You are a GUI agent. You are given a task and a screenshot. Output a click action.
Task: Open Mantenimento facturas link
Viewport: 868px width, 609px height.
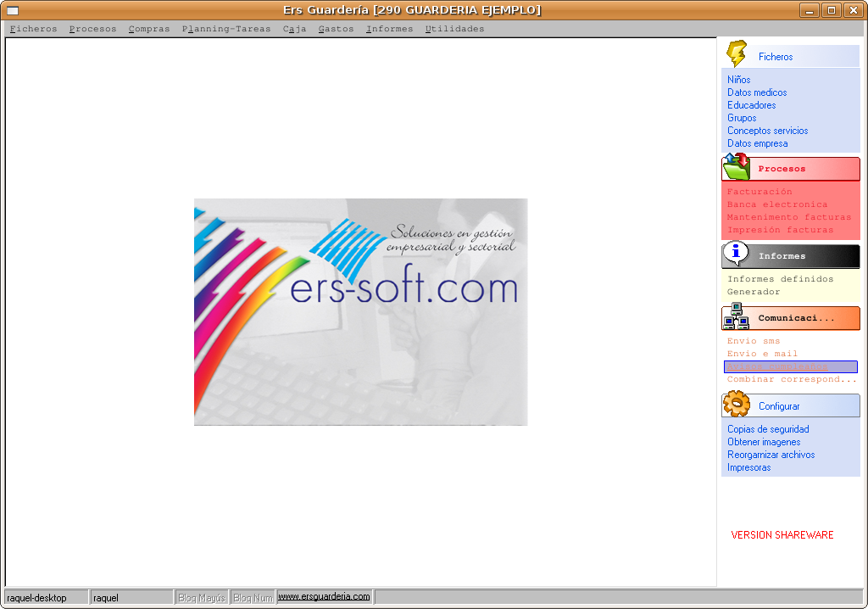tap(789, 217)
